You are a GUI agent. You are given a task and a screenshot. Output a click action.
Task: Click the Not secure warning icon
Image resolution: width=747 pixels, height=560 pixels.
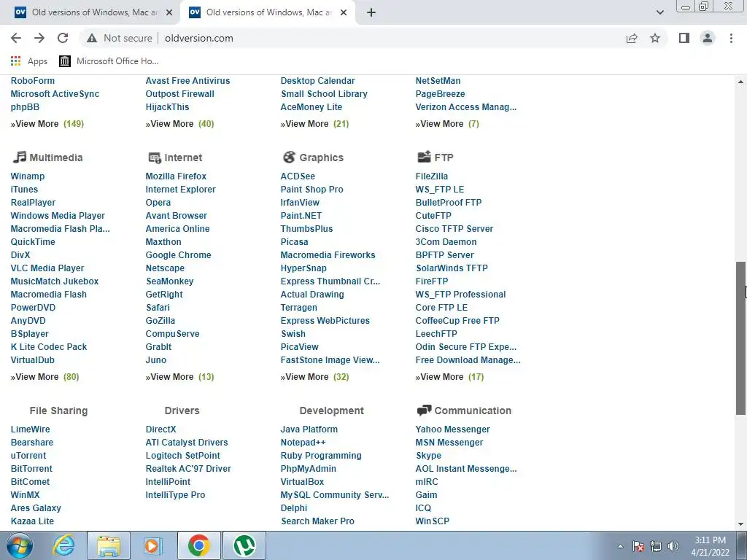[x=92, y=38]
